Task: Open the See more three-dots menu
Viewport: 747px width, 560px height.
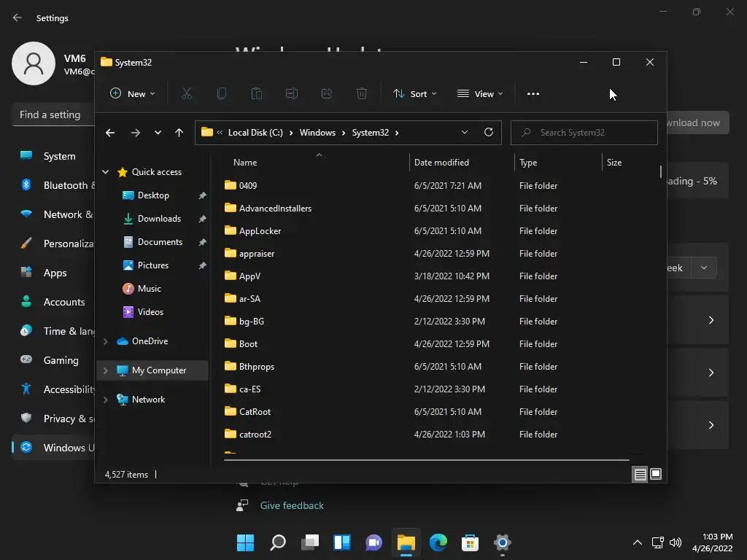Action: coord(533,94)
